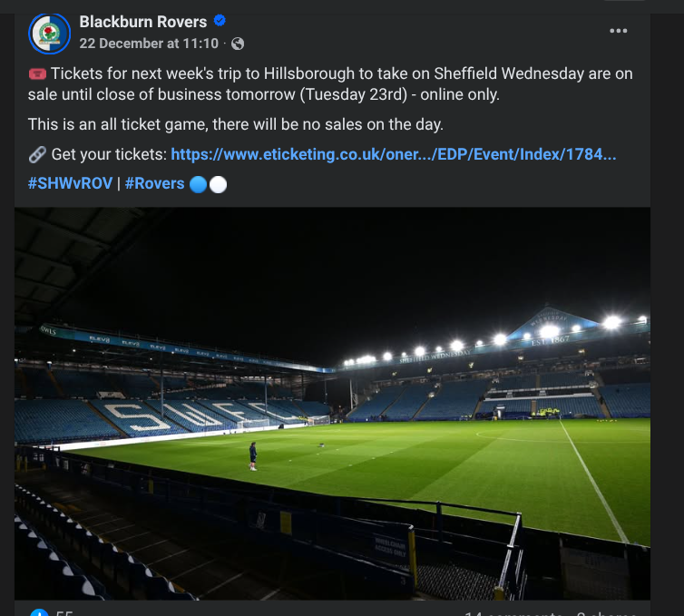Click the 'all ticket game' post text
Image resolution: width=684 pixels, height=616 pixels.
click(x=153, y=125)
